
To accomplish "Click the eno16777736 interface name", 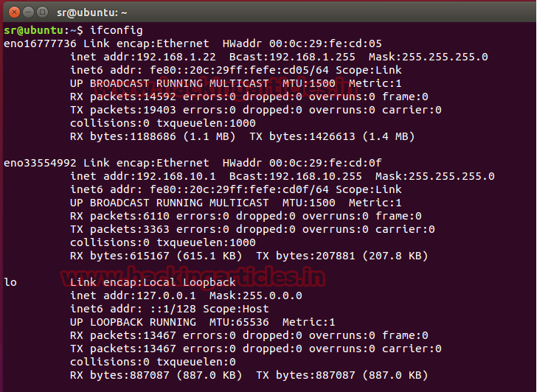I will pos(40,43).
